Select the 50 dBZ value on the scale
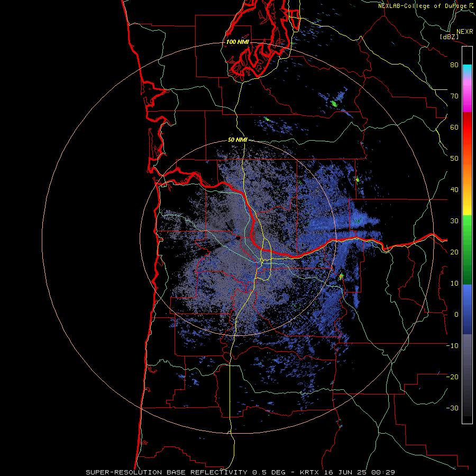This screenshot has width=476, height=476. (454, 159)
